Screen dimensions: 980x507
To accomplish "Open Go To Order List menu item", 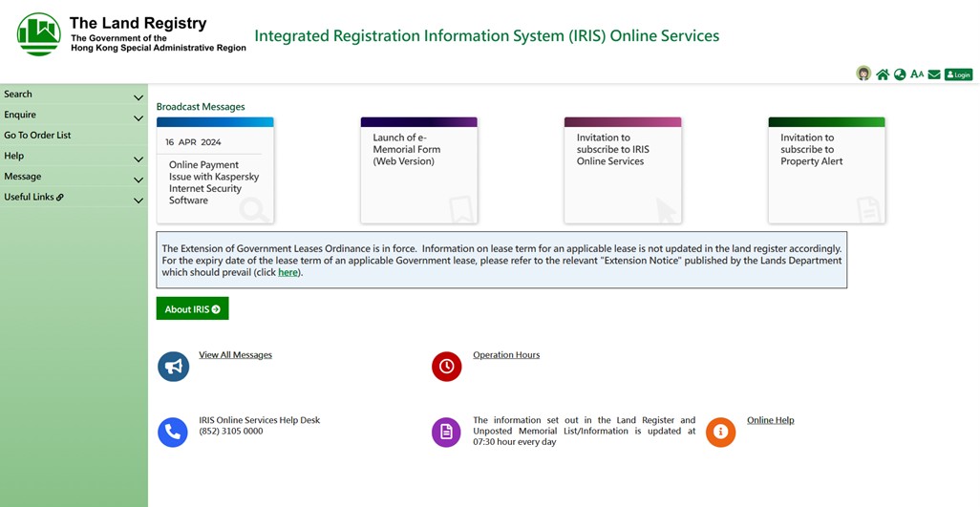I will coord(37,136).
